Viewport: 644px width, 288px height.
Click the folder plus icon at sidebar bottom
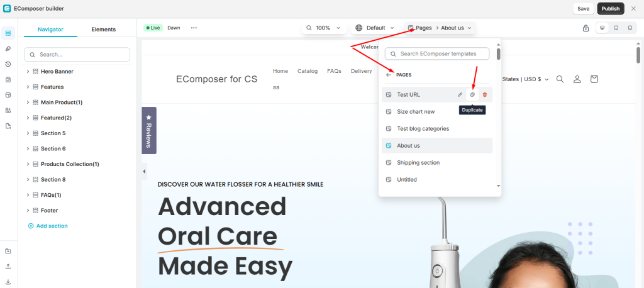(x=8, y=251)
